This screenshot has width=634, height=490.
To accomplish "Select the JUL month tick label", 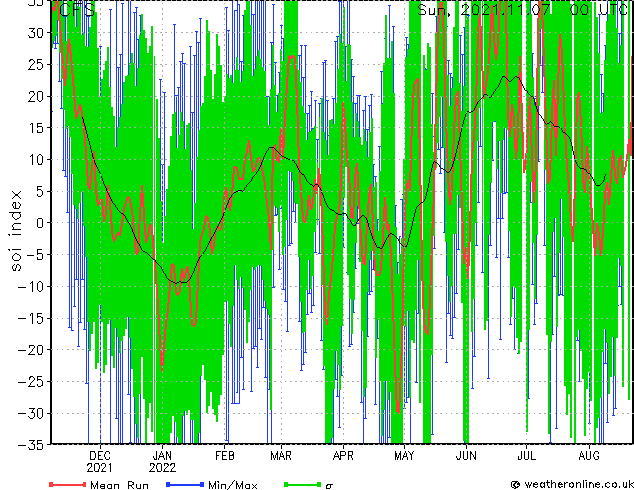I will pyautogui.click(x=526, y=456).
